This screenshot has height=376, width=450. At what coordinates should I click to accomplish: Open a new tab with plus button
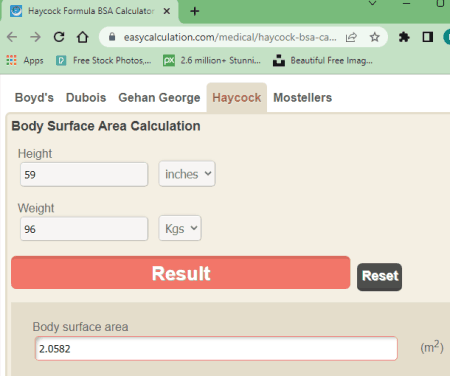coord(195,11)
